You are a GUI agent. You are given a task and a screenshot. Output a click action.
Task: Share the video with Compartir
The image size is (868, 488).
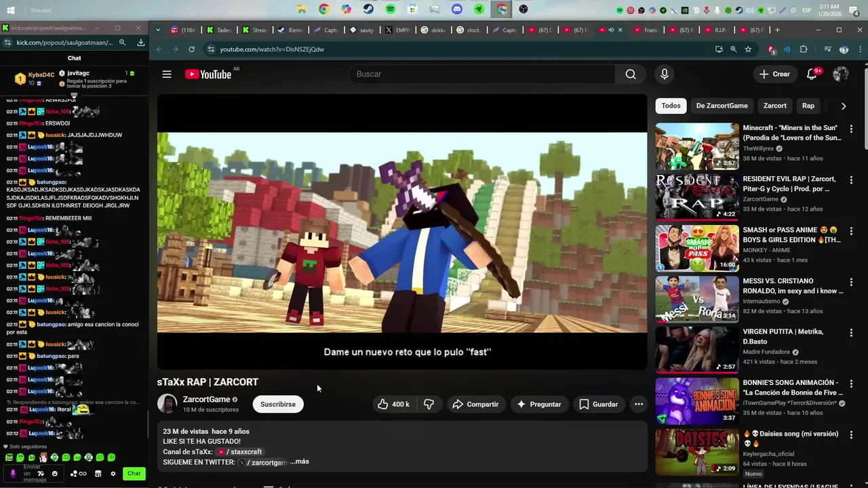pyautogui.click(x=475, y=404)
